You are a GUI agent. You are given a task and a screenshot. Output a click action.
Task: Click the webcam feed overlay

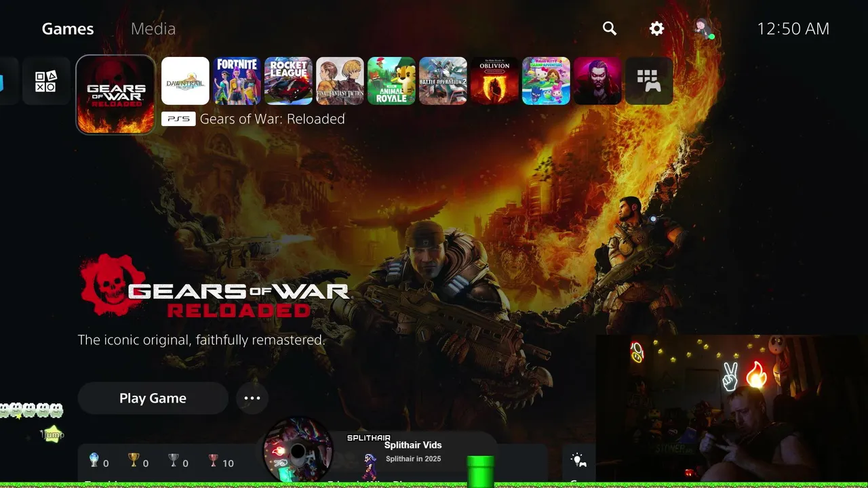pyautogui.click(x=732, y=409)
